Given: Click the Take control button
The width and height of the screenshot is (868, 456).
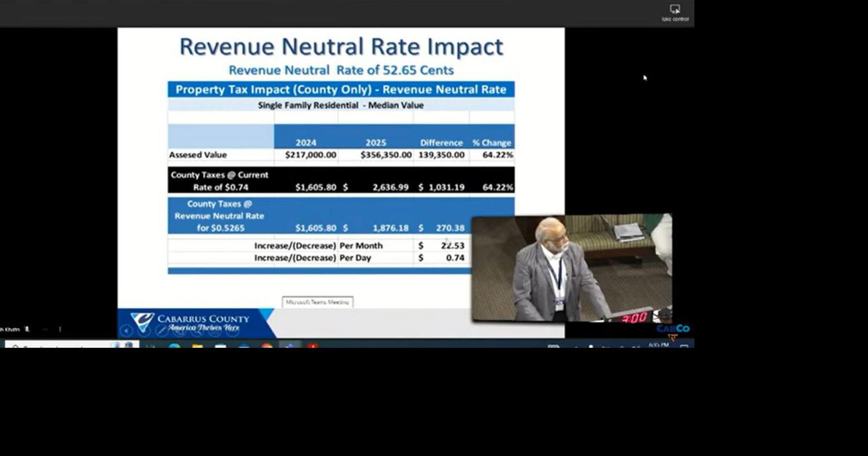Looking at the screenshot, I should point(675,13).
